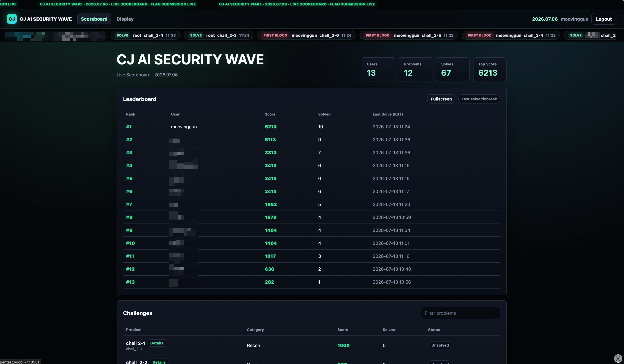This screenshot has height=364, width=624.
Task: Click rank #8 in the leaderboard
Action: click(x=129, y=217)
